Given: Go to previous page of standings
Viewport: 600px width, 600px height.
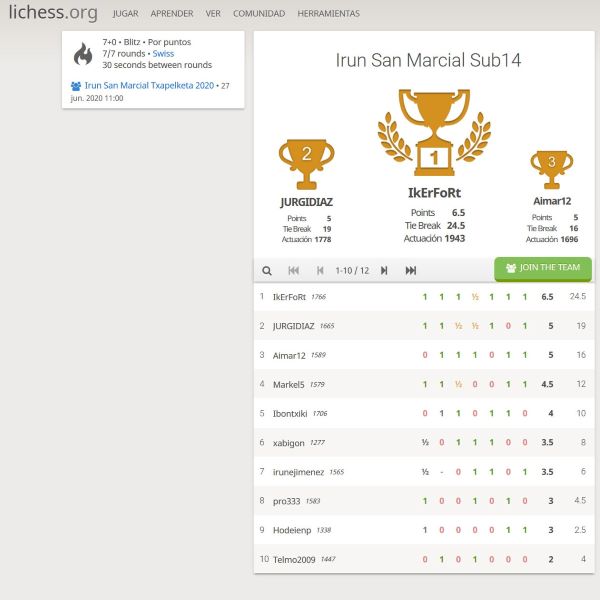Looking at the screenshot, I should [320, 270].
